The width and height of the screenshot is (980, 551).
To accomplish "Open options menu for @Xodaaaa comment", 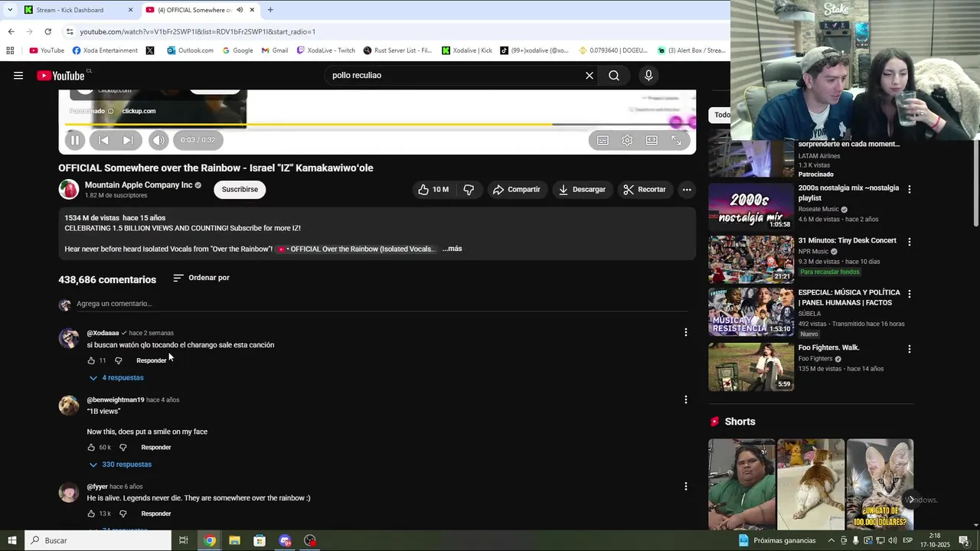I will click(686, 332).
